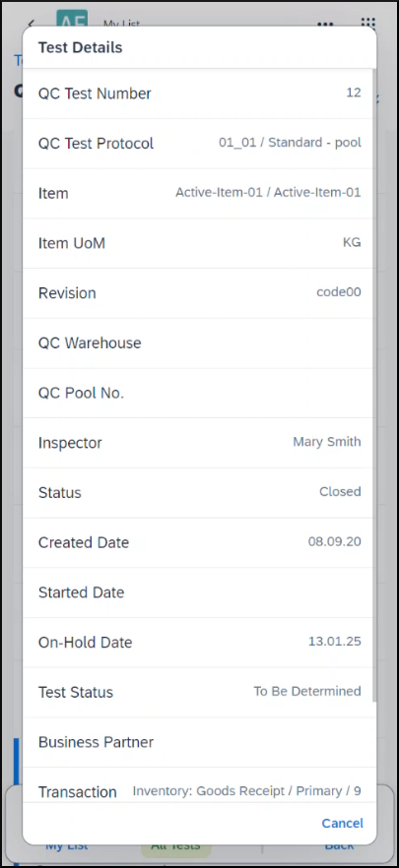The width and height of the screenshot is (399, 868).
Task: Click the AF app logo icon
Action: 72,19
